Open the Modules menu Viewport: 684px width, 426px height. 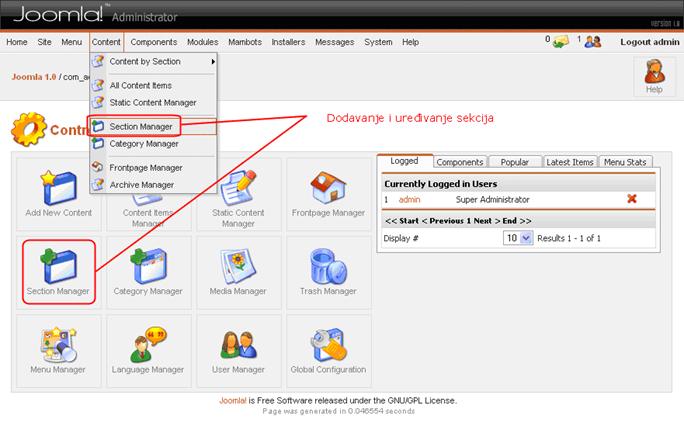(x=203, y=42)
